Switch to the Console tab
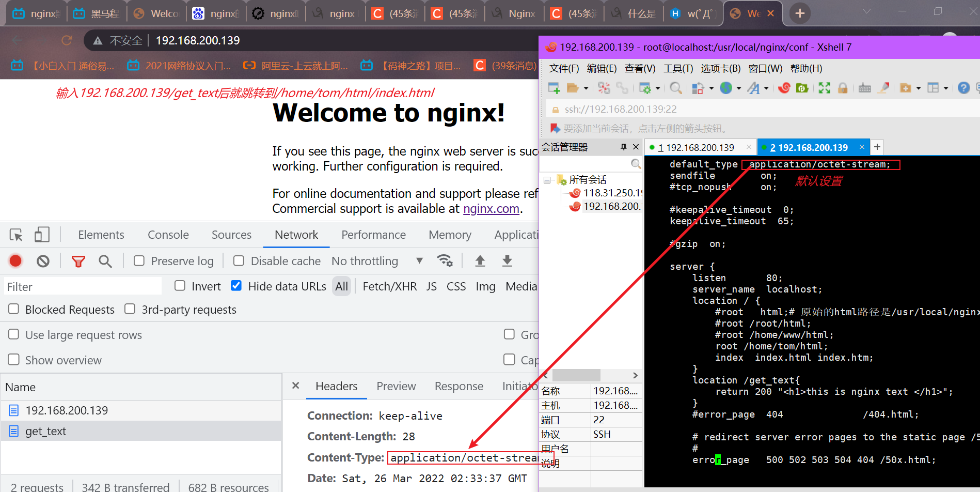980x492 pixels. tap(168, 235)
